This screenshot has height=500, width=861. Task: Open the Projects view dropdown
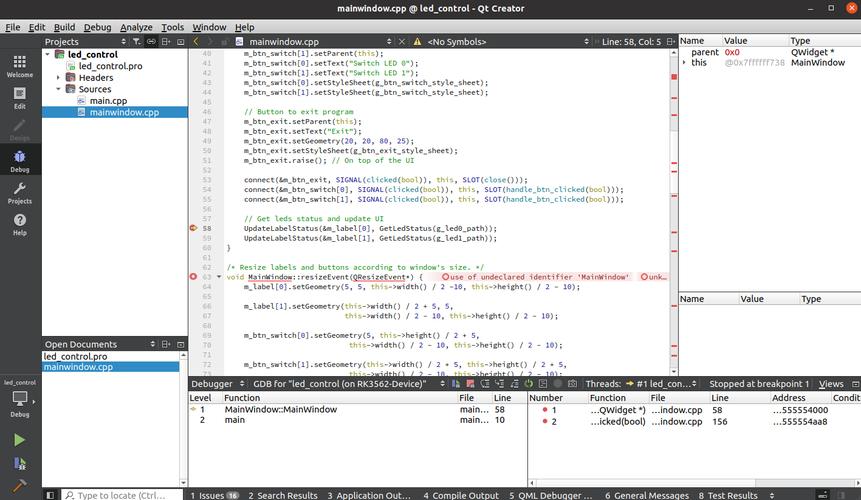point(84,42)
